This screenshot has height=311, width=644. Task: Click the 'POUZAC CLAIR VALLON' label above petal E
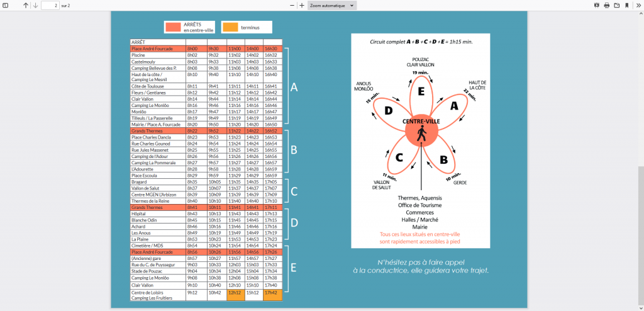coord(420,62)
